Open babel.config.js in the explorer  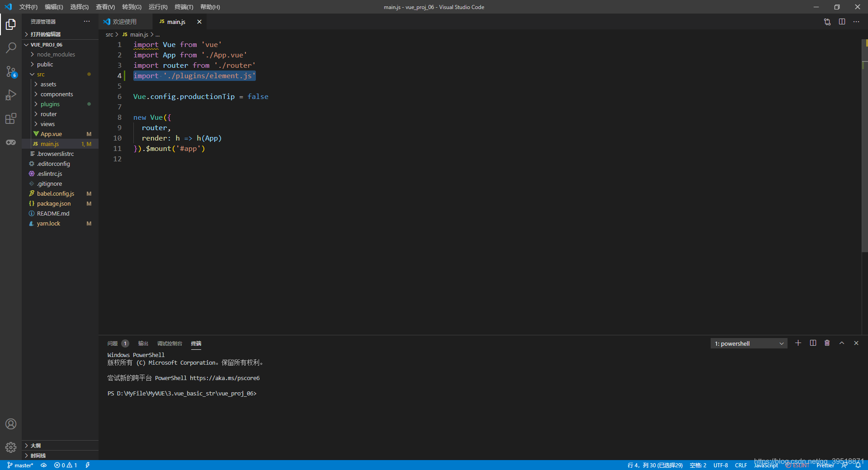point(60,193)
